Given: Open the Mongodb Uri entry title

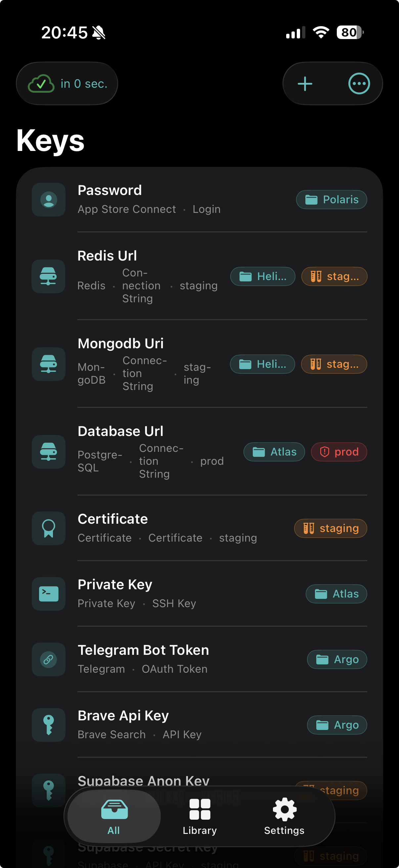Looking at the screenshot, I should click(120, 343).
